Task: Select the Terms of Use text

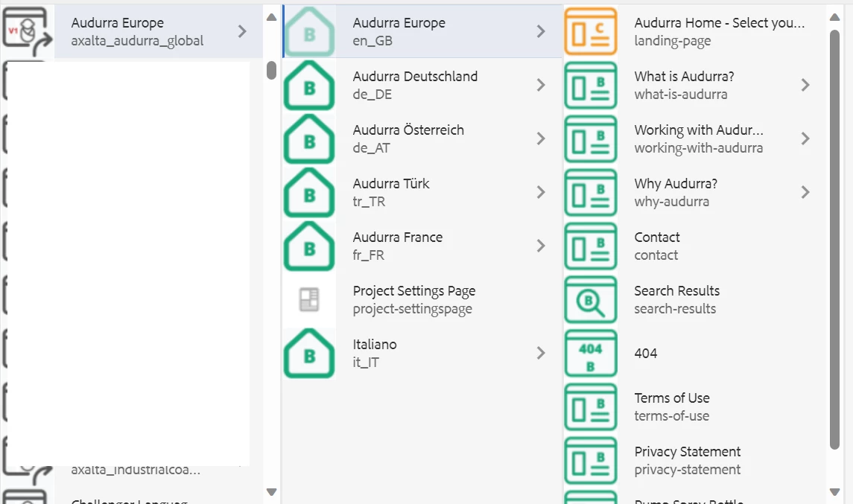Action: coord(673,406)
